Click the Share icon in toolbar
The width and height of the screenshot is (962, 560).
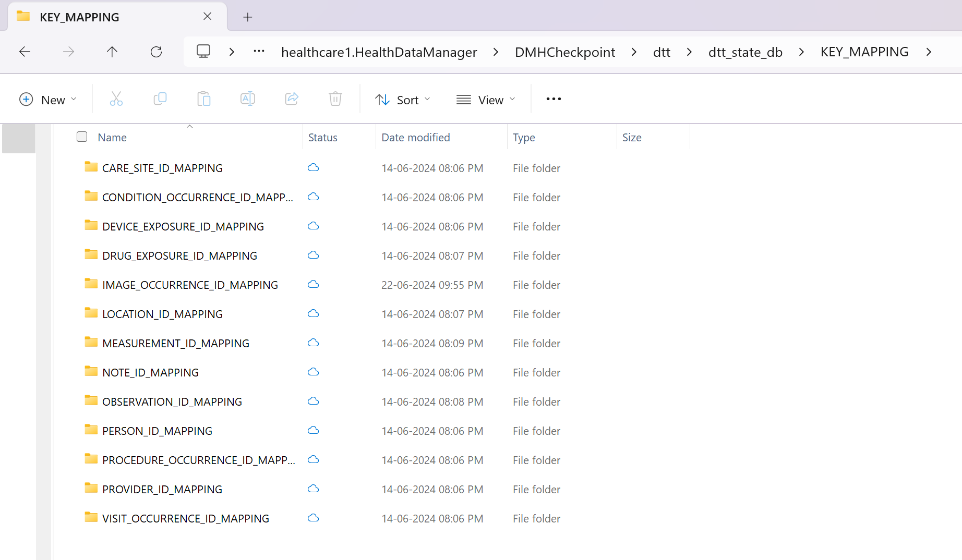pyautogui.click(x=292, y=99)
